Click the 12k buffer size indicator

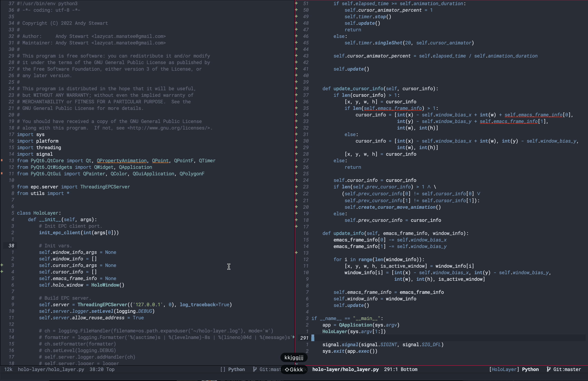[8, 369]
